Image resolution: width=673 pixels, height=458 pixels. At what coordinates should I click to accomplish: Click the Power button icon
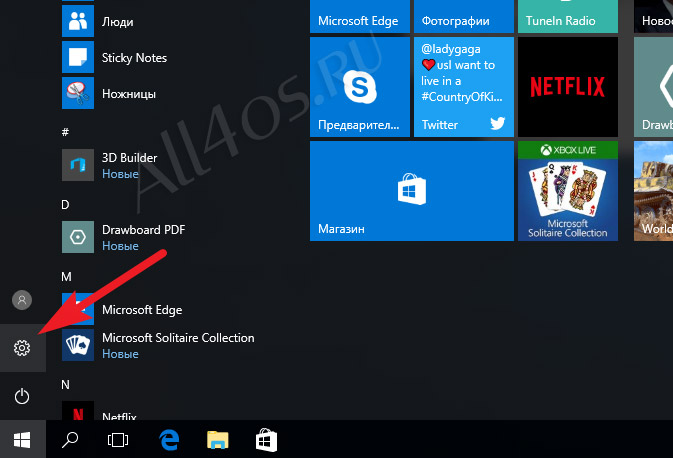pyautogui.click(x=22, y=396)
